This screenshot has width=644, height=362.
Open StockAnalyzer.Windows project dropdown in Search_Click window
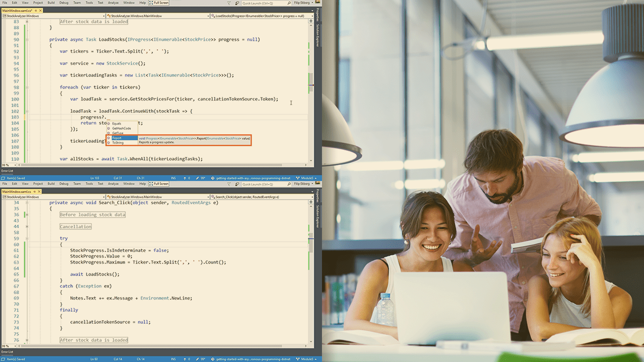click(x=53, y=197)
